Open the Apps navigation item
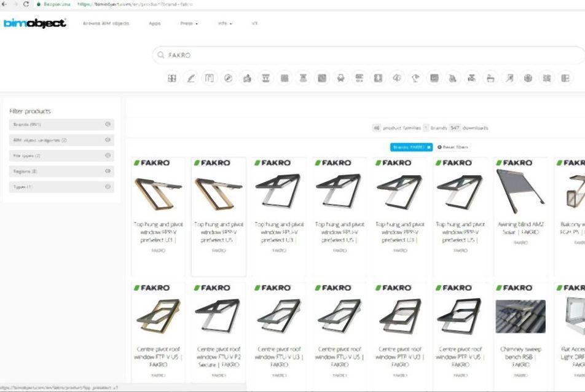 click(x=154, y=23)
